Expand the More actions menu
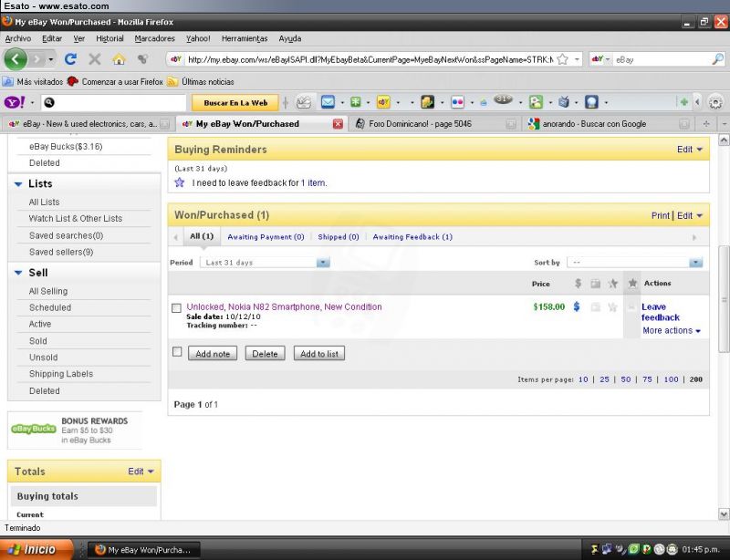The height and width of the screenshot is (560, 730). [x=672, y=330]
